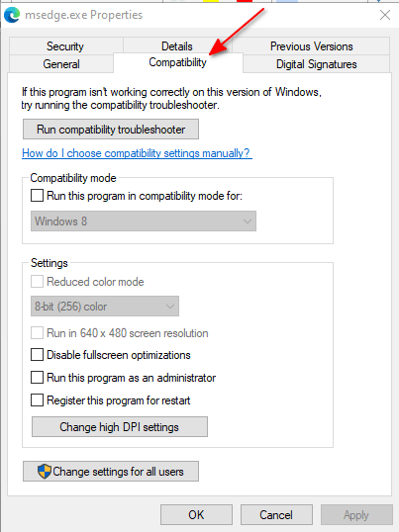Toggle Register this program for restart
The width and height of the screenshot is (399, 532).
tap(37, 400)
